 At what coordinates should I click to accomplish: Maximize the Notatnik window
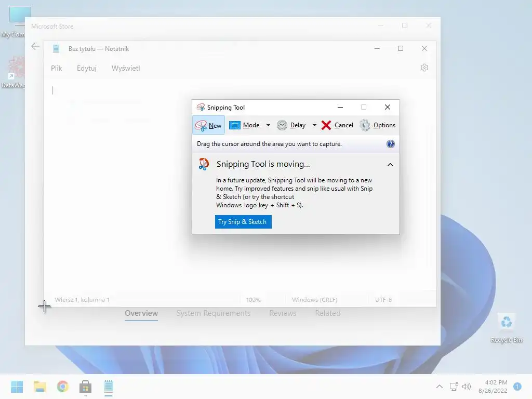pos(401,48)
